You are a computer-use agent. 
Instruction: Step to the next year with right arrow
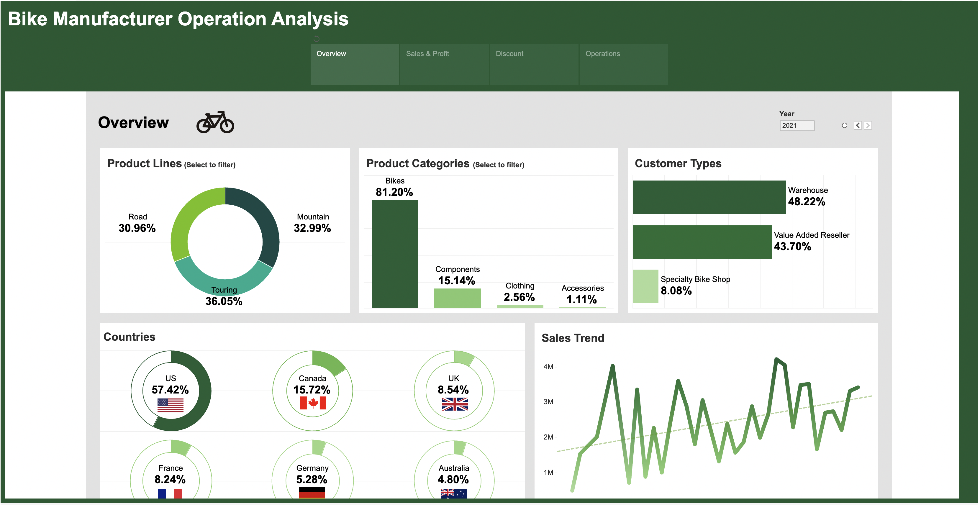pos(868,125)
